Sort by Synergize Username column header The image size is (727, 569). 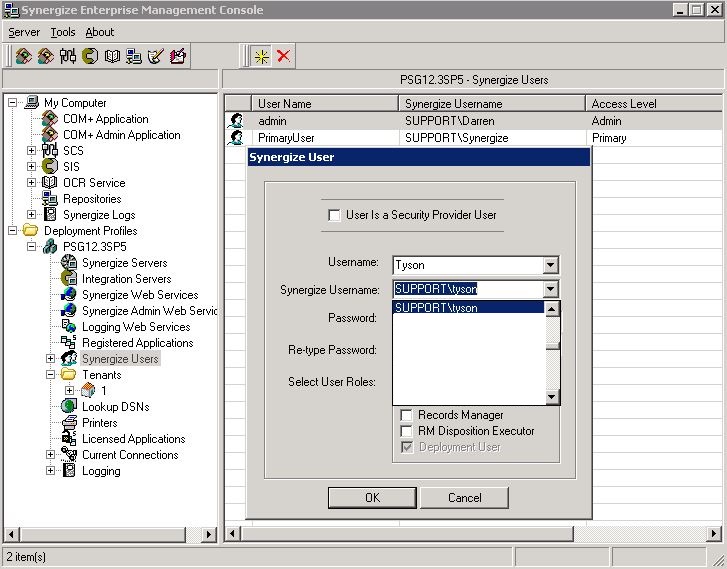[x=492, y=103]
